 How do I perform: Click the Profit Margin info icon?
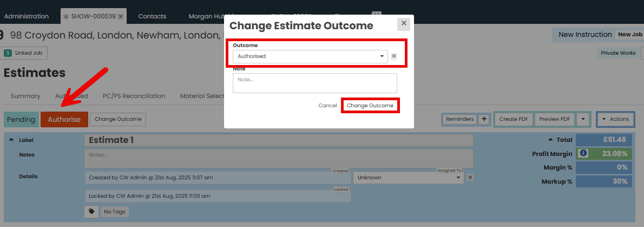pos(583,153)
